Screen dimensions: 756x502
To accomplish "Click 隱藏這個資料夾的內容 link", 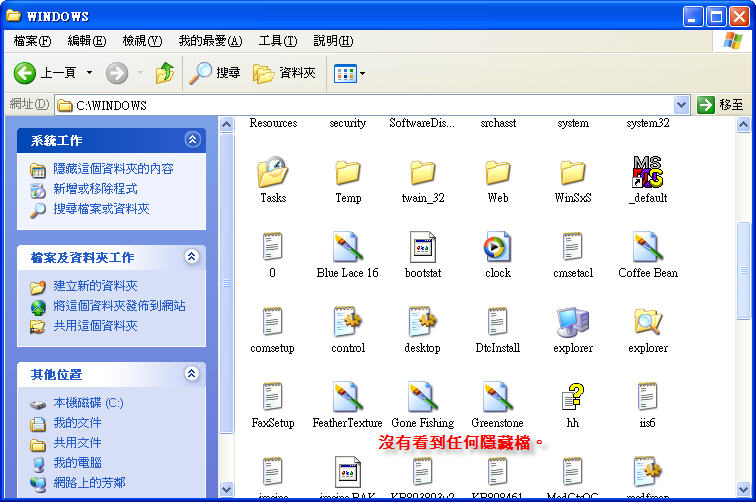I will coord(113,169).
